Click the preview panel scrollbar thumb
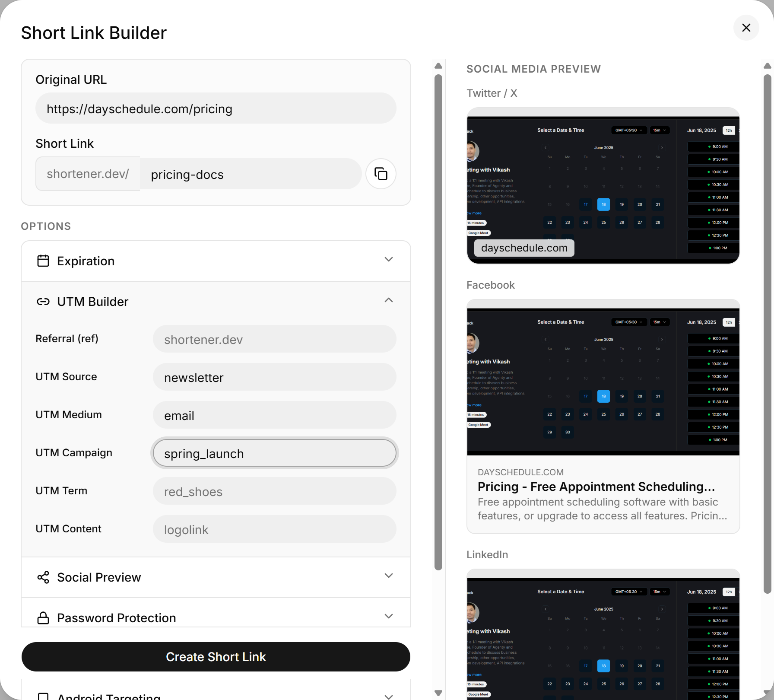This screenshot has height=700, width=774. click(x=768, y=334)
